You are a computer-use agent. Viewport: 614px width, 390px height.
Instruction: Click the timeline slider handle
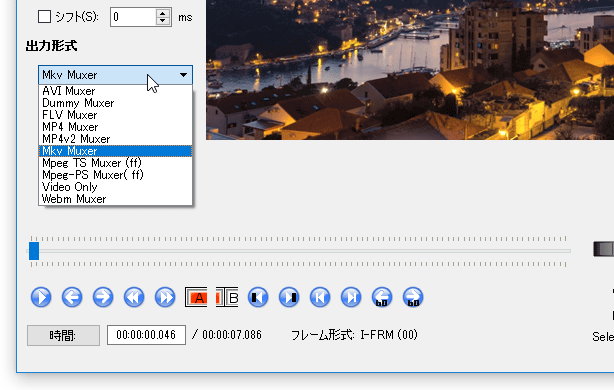34,251
